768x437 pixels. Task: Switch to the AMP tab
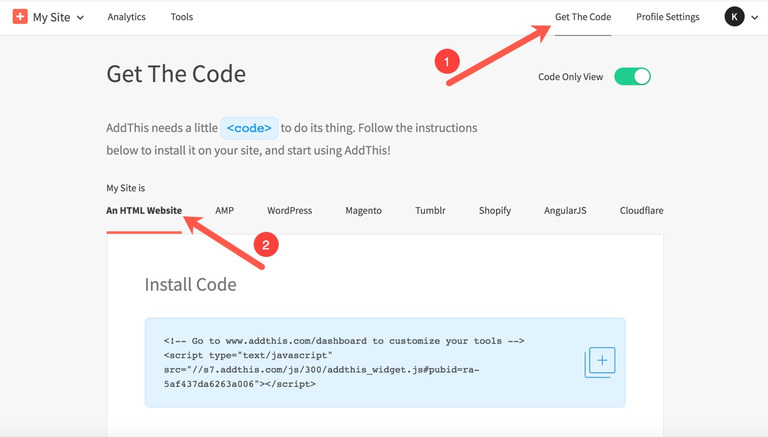pyautogui.click(x=224, y=211)
